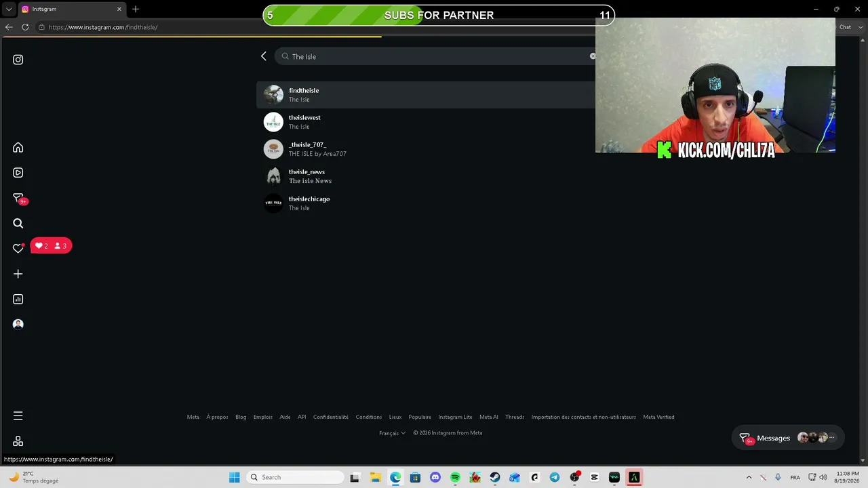This screenshot has height=488, width=868.
Task: Open 'Importation des contacts et non-utilisateurs' link
Action: [x=584, y=418]
